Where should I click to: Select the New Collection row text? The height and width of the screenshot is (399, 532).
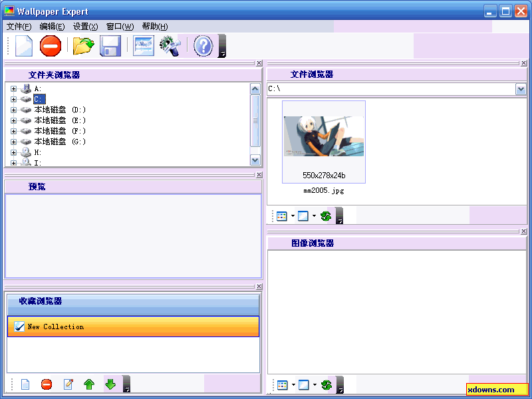(x=56, y=327)
